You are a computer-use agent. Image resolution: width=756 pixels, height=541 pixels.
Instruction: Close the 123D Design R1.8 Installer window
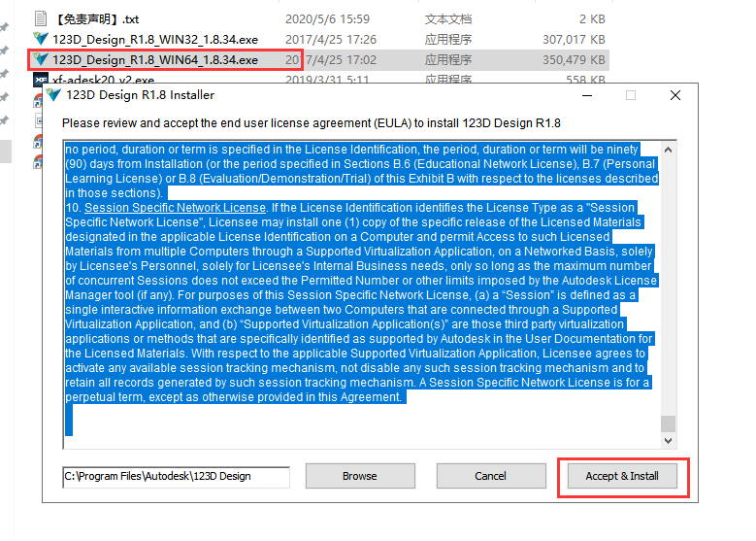coord(674,95)
